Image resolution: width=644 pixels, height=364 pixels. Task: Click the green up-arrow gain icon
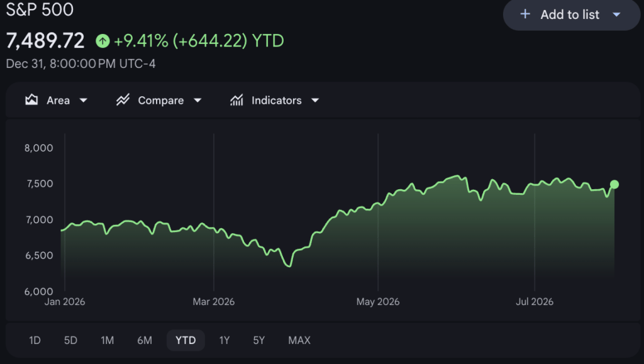coord(103,41)
